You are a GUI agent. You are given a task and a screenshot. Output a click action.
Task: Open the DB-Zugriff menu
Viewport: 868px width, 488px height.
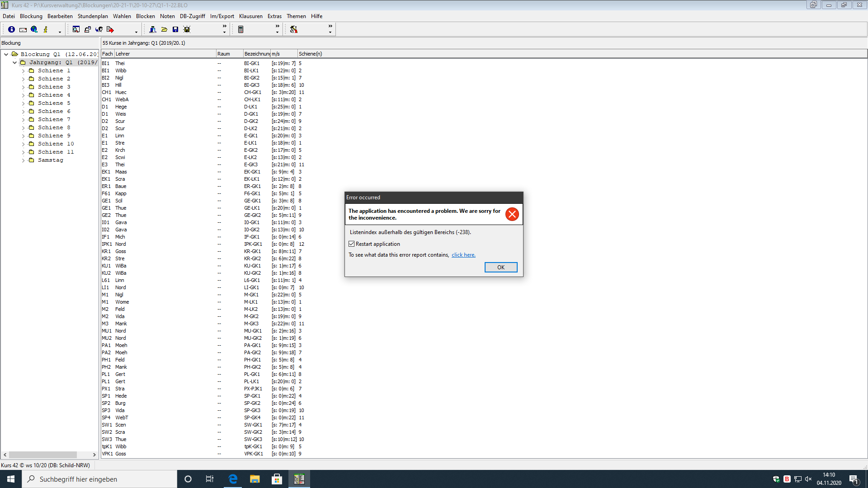point(193,16)
